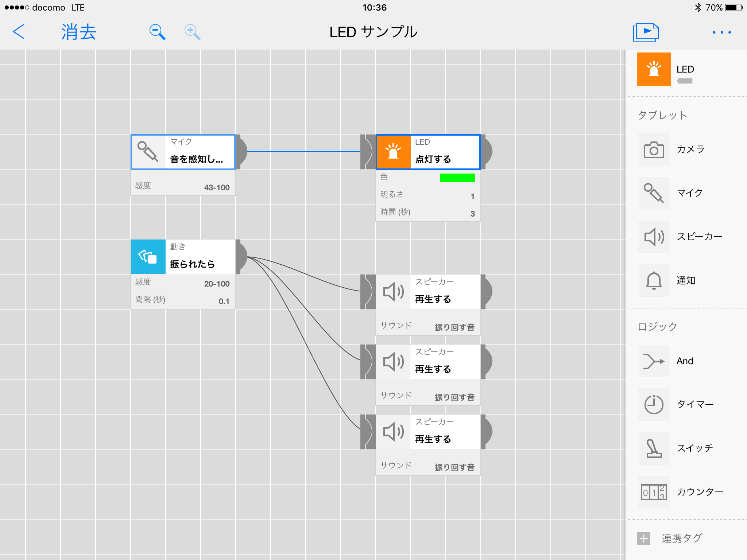Select the notification bell icon
The width and height of the screenshot is (747, 560).
coord(654,281)
